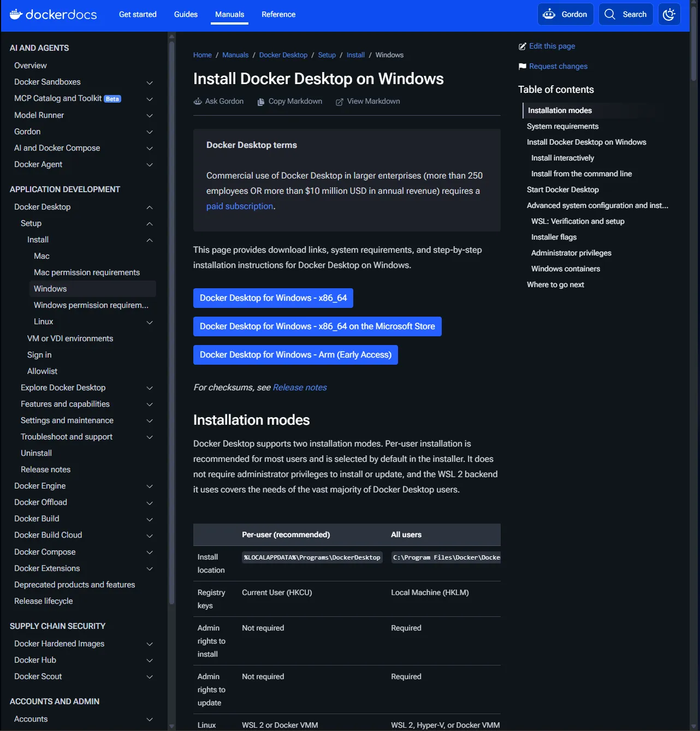
Task: Select Windows in the sidebar tree
Action: coord(92,289)
